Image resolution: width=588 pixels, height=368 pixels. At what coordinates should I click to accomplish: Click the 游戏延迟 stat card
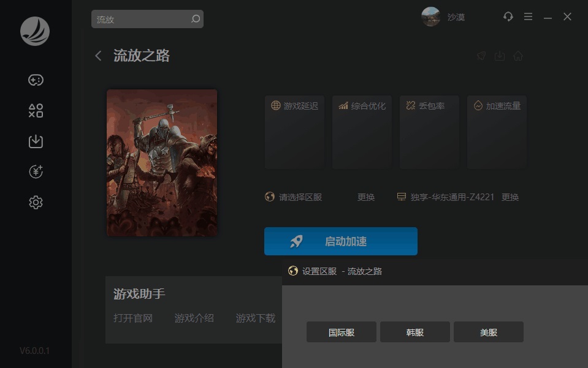[294, 132]
